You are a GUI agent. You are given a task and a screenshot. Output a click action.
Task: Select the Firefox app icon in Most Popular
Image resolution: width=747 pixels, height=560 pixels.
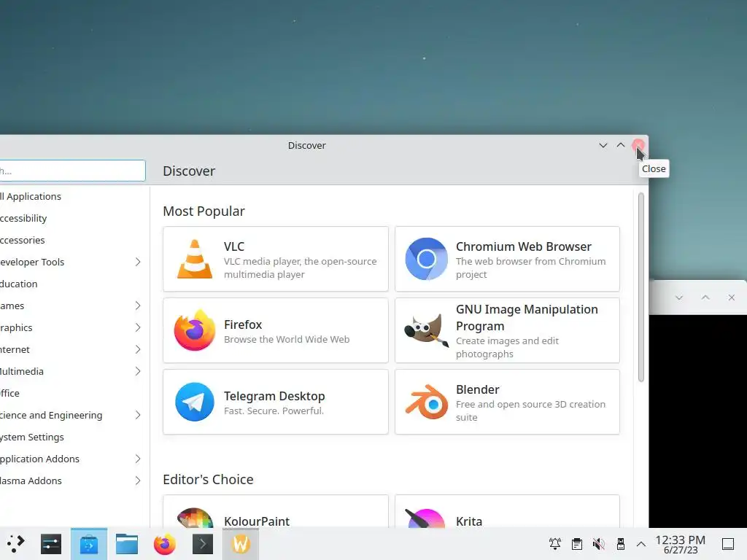click(194, 330)
